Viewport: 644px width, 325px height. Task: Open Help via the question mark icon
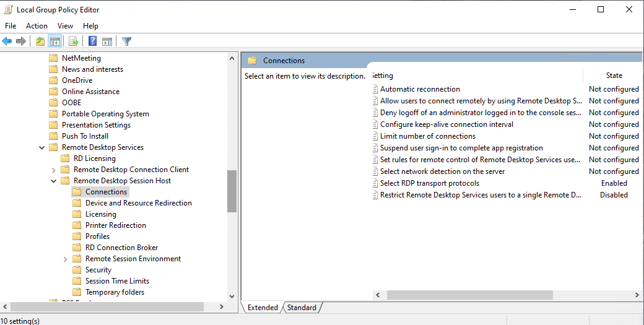[x=92, y=41]
